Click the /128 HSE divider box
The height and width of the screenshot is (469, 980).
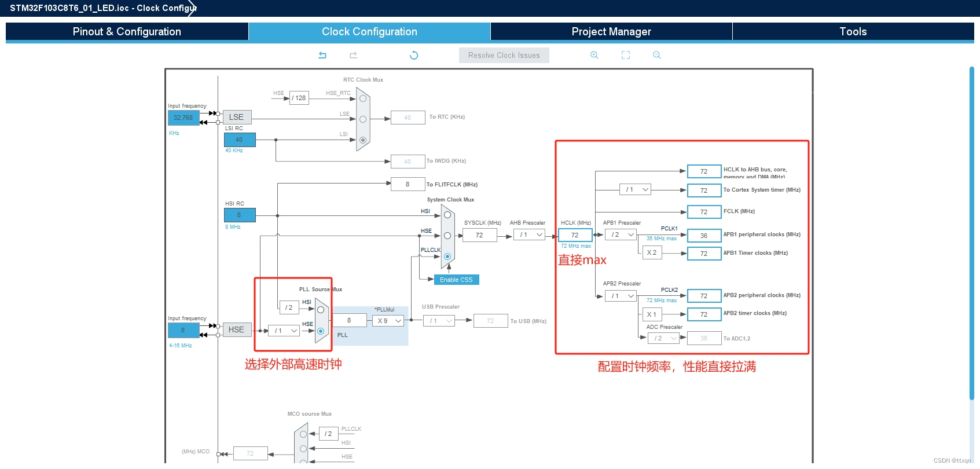click(x=299, y=98)
